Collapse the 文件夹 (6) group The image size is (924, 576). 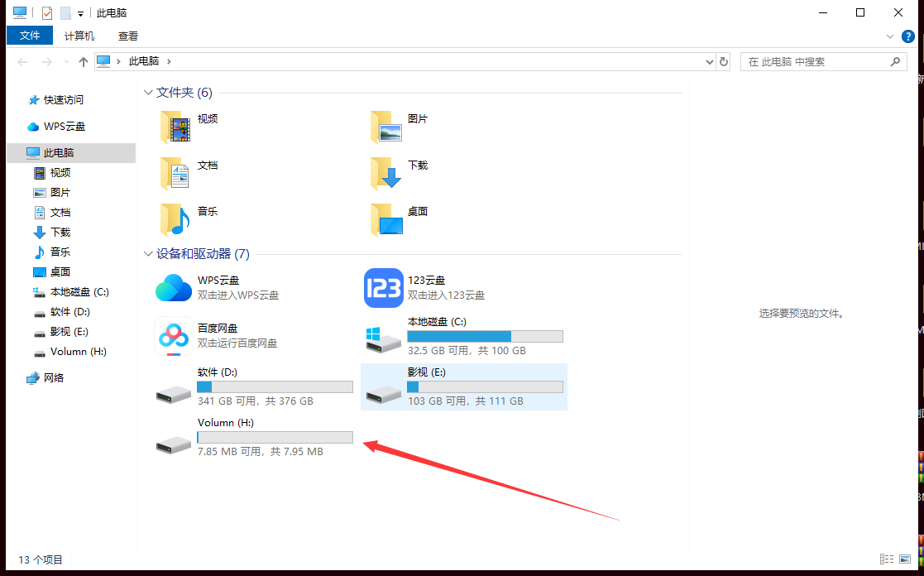[147, 93]
